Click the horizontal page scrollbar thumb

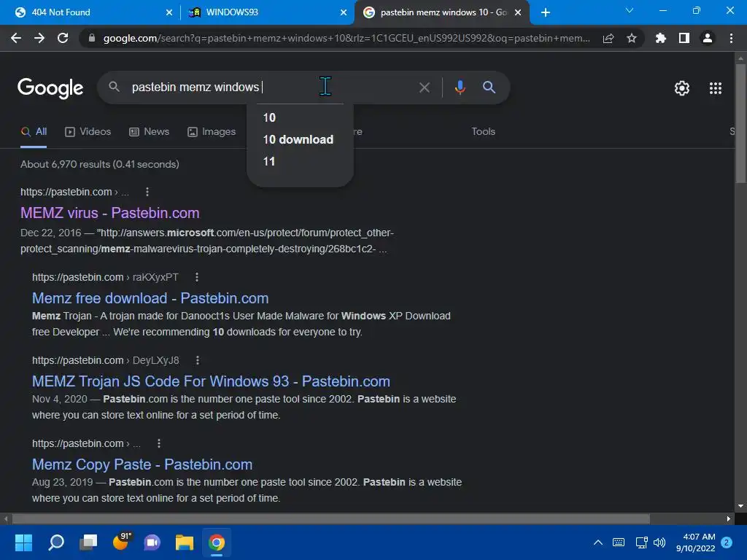(331, 518)
